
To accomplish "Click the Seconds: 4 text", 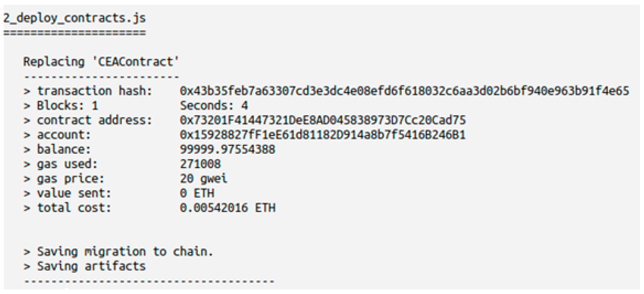I will 214,106.
